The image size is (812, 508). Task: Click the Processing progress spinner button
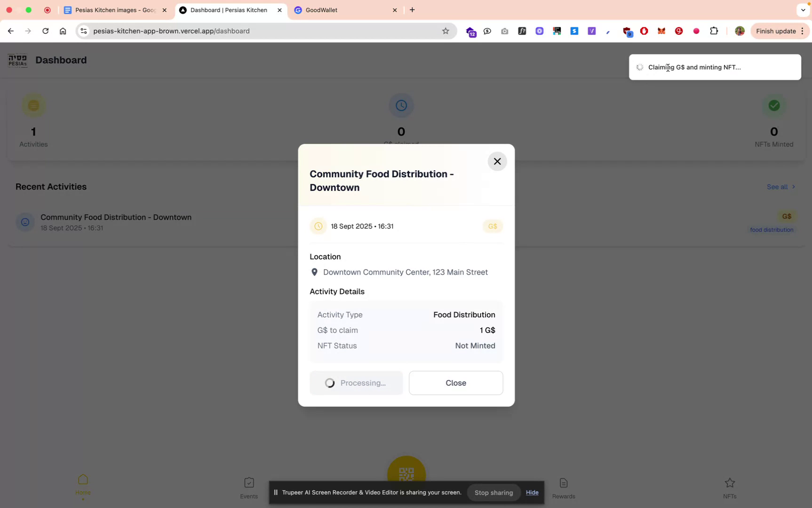[356, 383]
